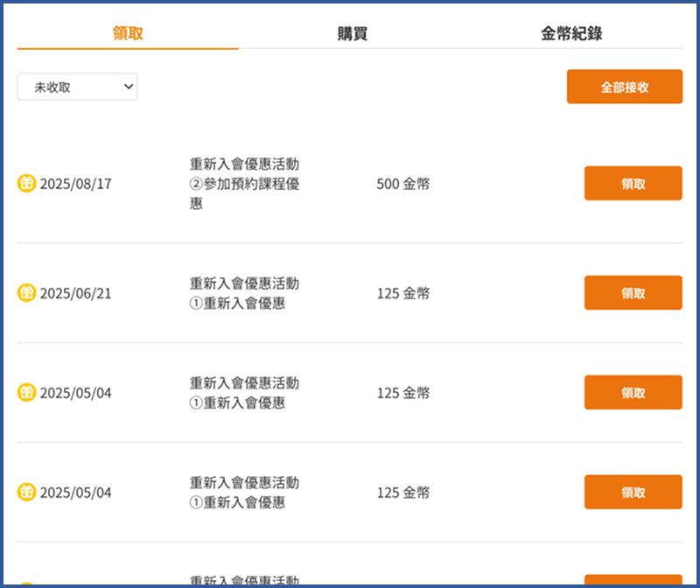Open the 未收取 status filter dropdown
The image size is (700, 588).
pos(77,87)
